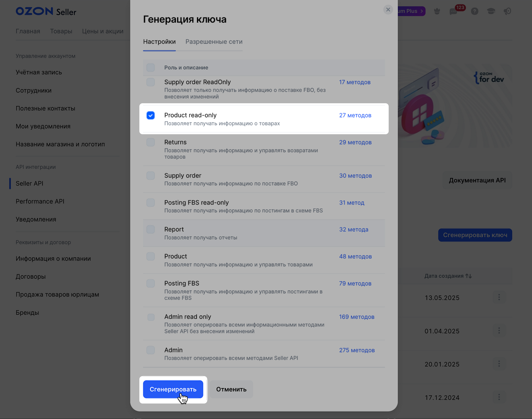Open chat messages with 123 badge

pos(453,12)
